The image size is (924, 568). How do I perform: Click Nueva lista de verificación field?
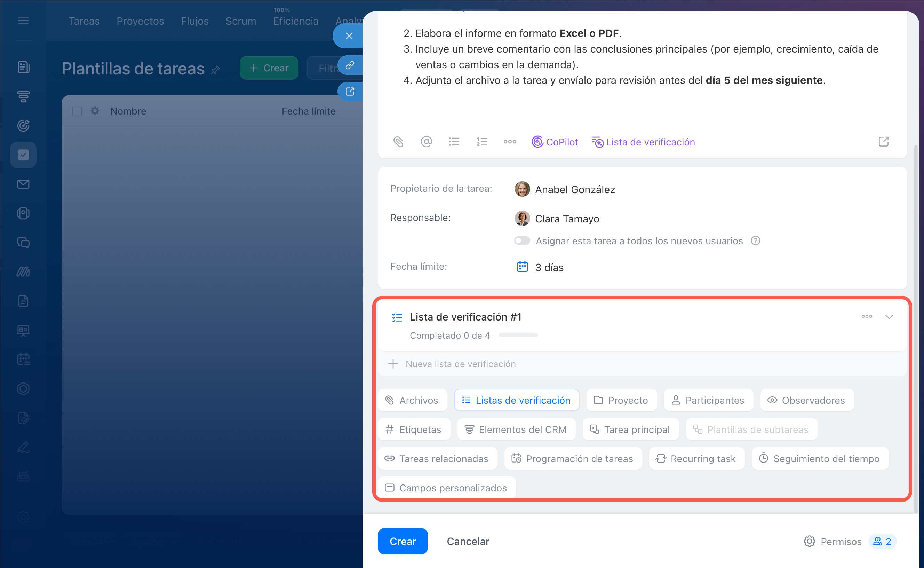pos(460,364)
